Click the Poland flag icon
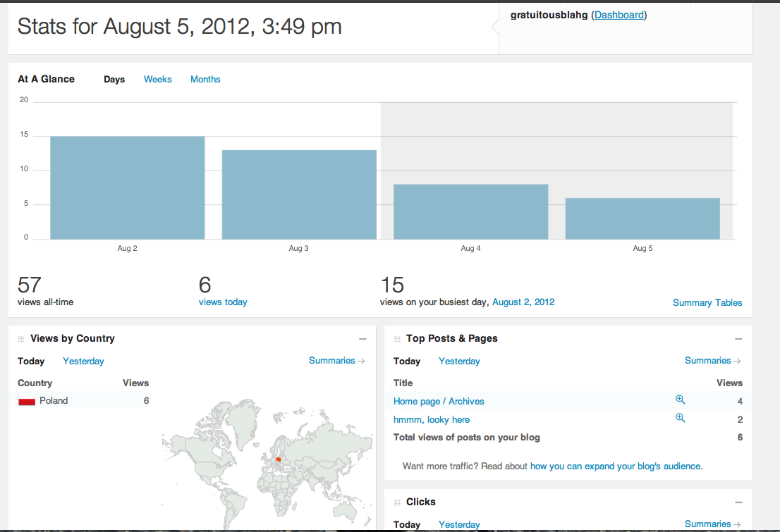The height and width of the screenshot is (532, 780). coord(27,401)
